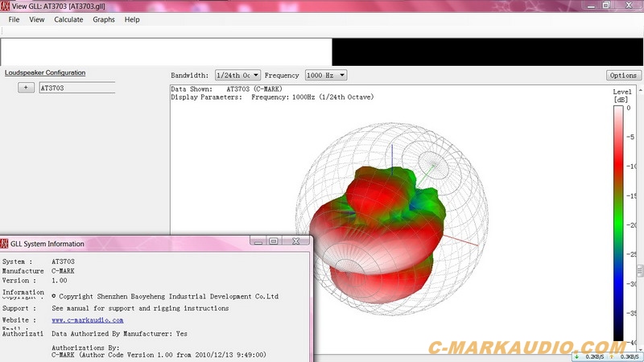Close the GLL System Information dialog
This screenshot has width=644, height=362.
pyautogui.click(x=297, y=241)
